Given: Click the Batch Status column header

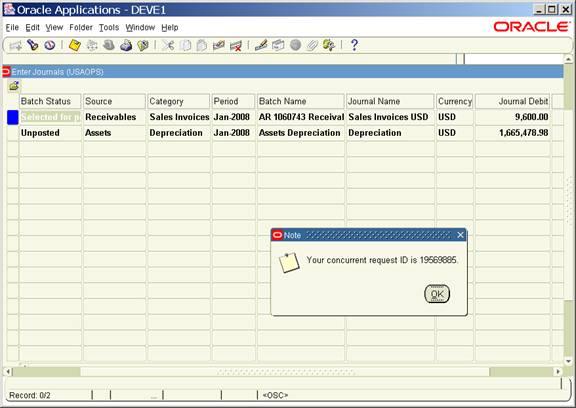Looking at the screenshot, I should pyautogui.click(x=50, y=101).
